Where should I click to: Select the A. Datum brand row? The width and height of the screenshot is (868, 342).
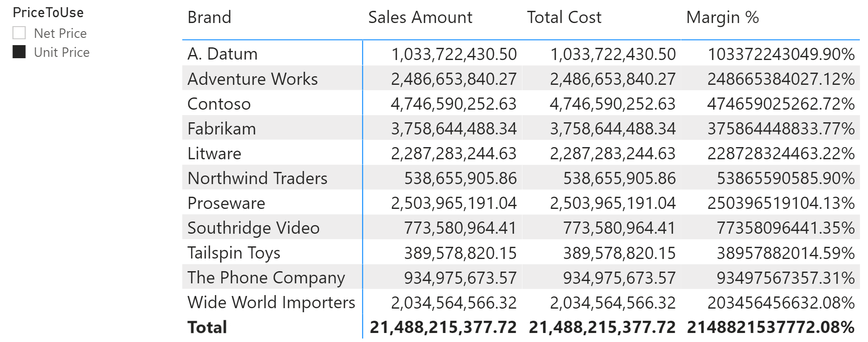[x=521, y=54]
